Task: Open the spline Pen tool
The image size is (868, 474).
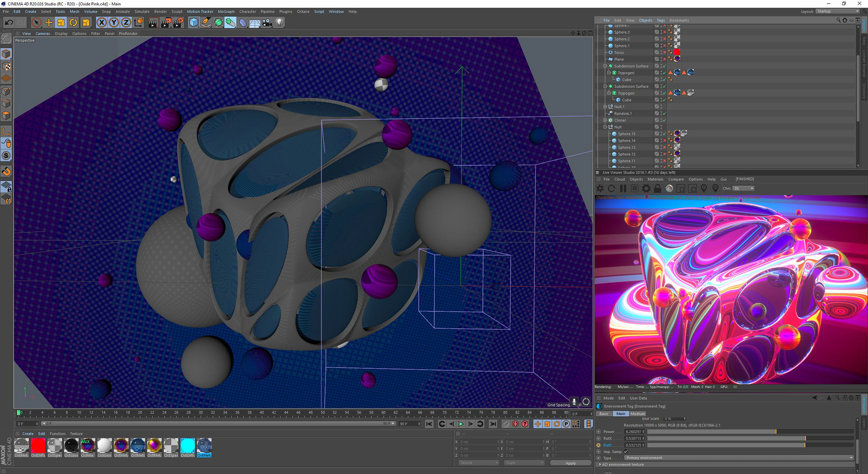Action: point(206,22)
